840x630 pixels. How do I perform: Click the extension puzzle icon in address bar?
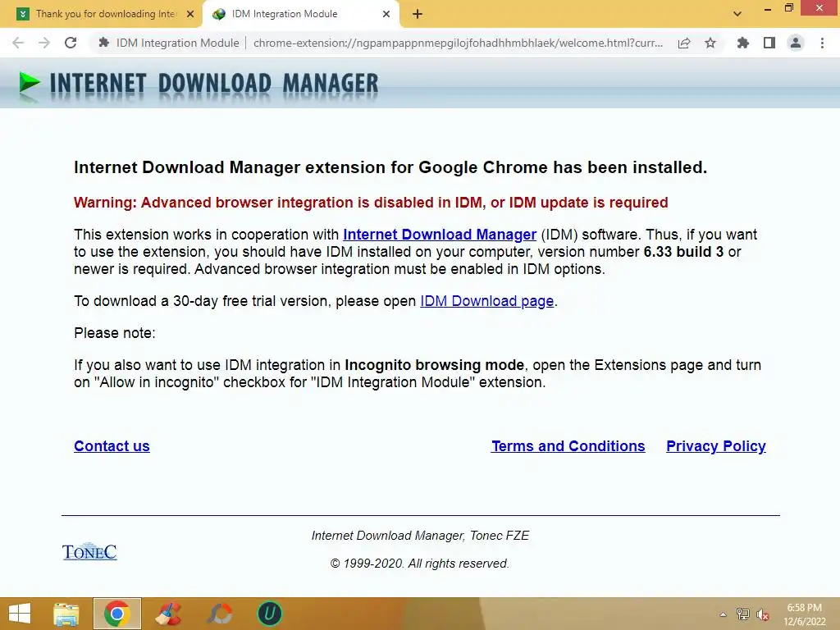(104, 43)
